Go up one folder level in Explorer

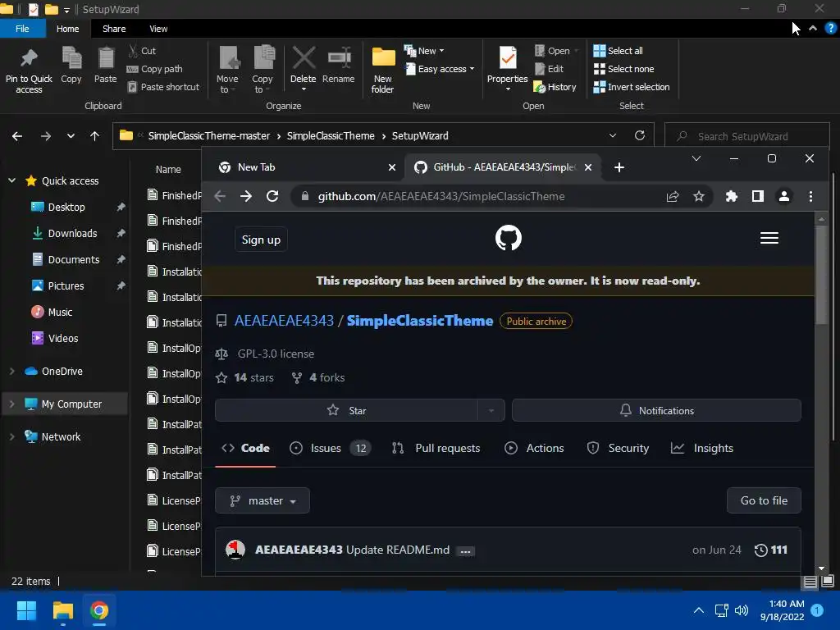[x=95, y=136]
